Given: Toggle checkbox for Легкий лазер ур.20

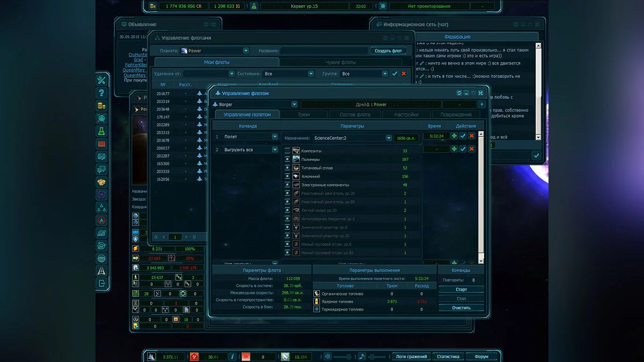Looking at the screenshot, I should tap(287, 210).
